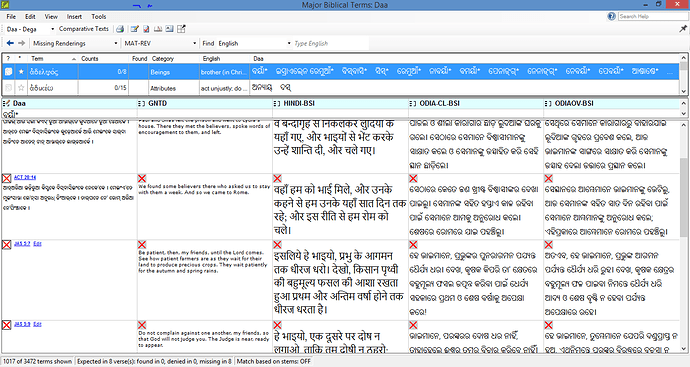This screenshot has width=690, height=367.
Task: Click the Search Help input field
Action: (653, 16)
